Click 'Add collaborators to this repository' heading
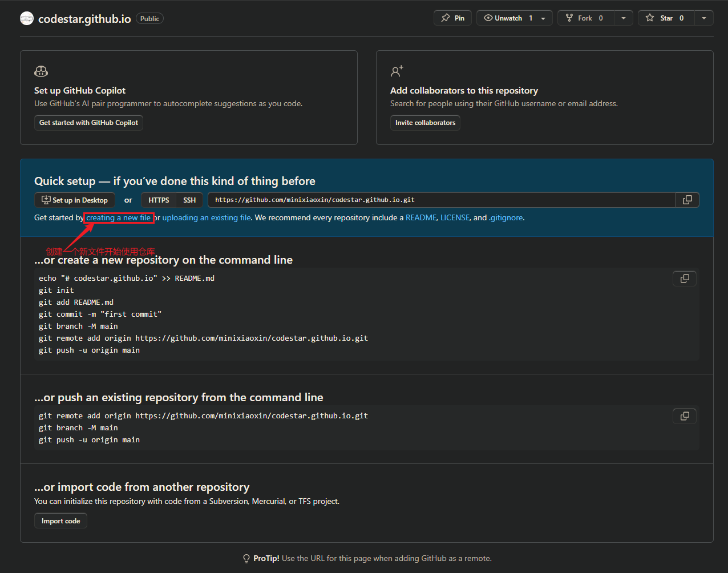The height and width of the screenshot is (573, 728). tap(464, 90)
